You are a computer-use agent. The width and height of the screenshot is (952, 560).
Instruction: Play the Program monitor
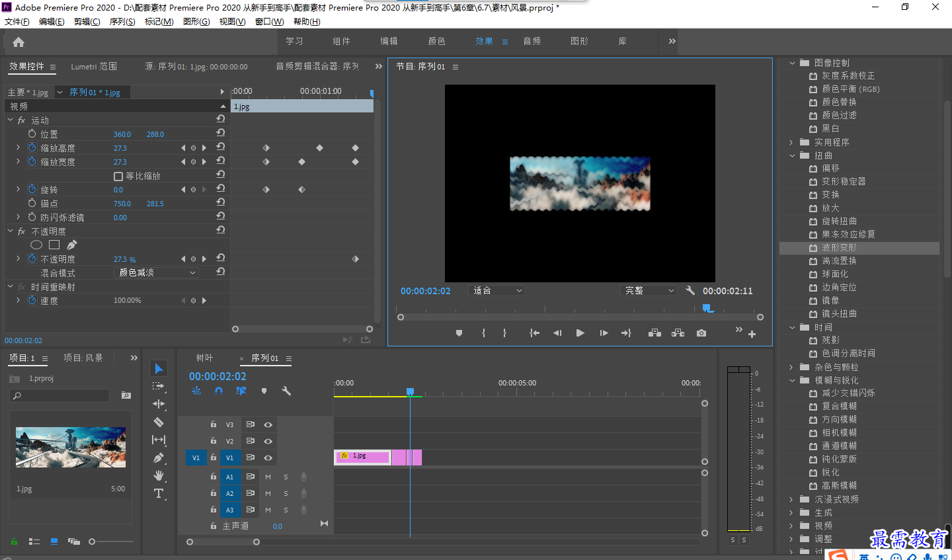coord(580,333)
